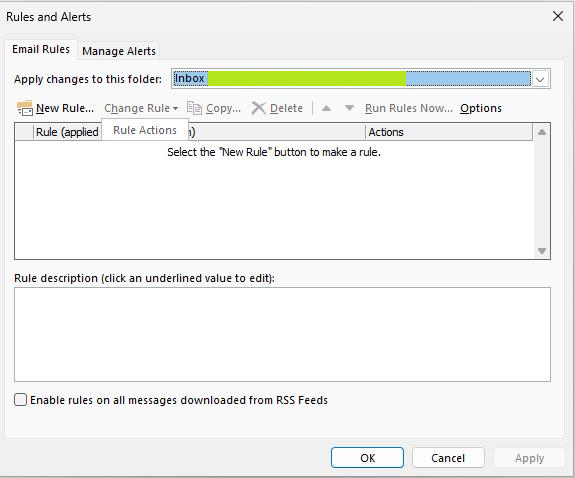Image resolution: width=575 pixels, height=478 pixels.
Task: Click the OK button
Action: tap(367, 458)
